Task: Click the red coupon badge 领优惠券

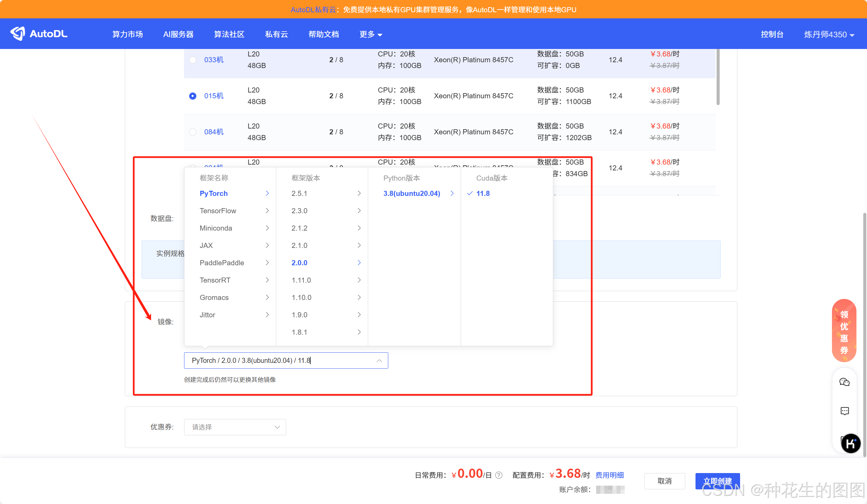Action: pos(844,331)
